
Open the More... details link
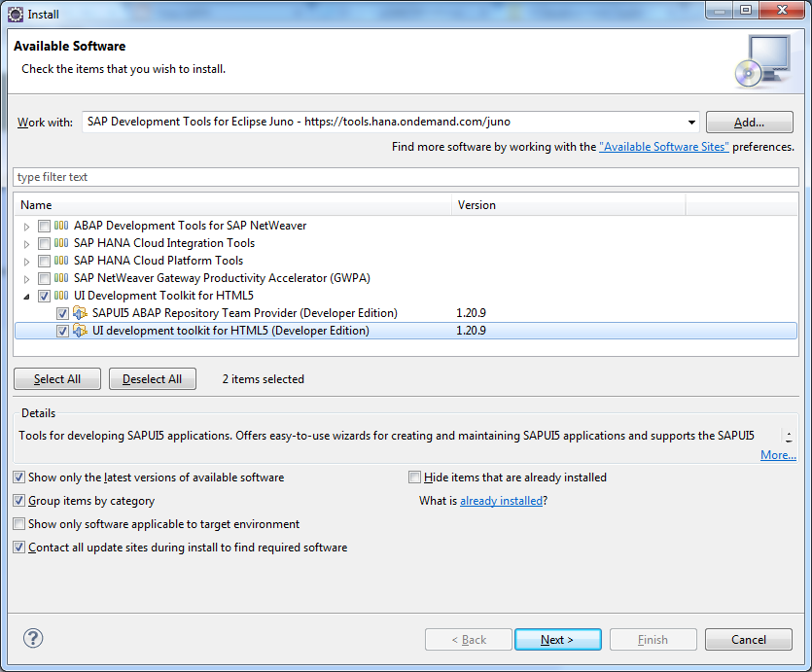click(778, 455)
